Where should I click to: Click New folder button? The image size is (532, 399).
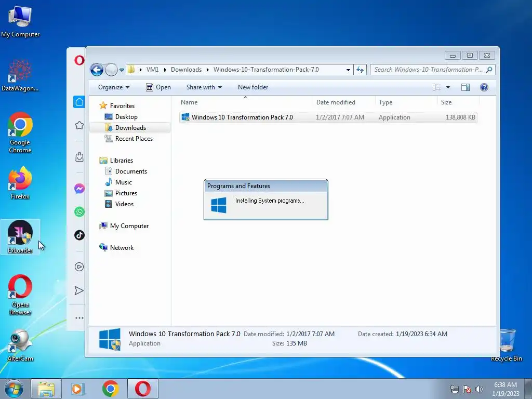tap(253, 87)
